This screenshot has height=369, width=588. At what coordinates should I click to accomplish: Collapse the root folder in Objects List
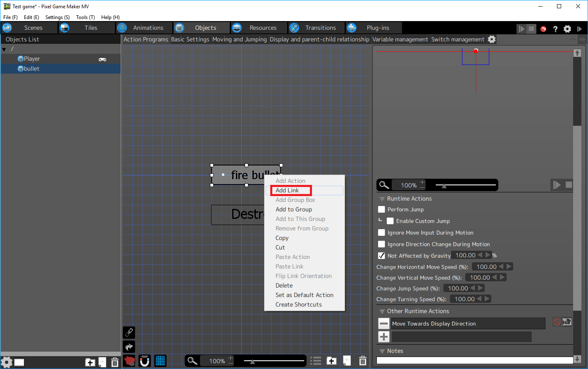pyautogui.click(x=4, y=49)
